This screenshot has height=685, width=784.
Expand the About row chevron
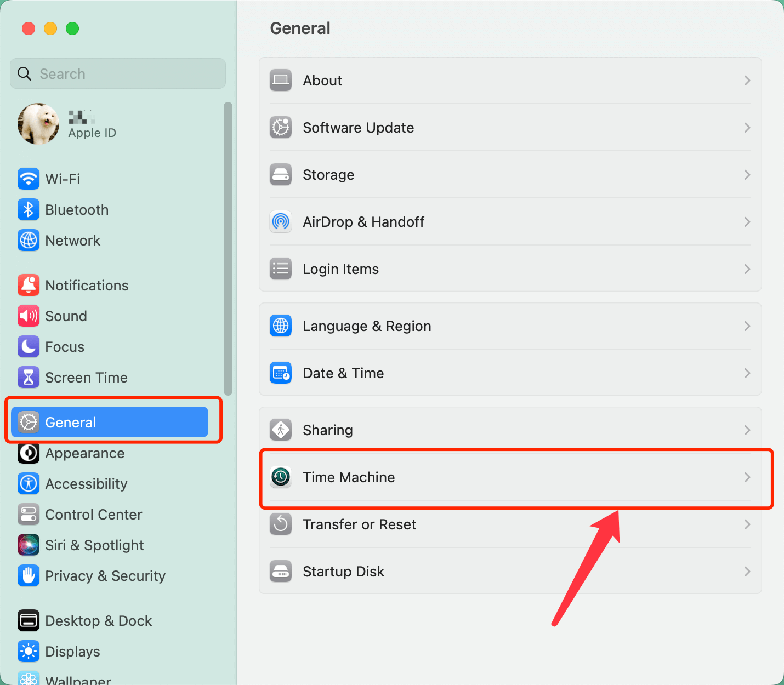(x=747, y=80)
